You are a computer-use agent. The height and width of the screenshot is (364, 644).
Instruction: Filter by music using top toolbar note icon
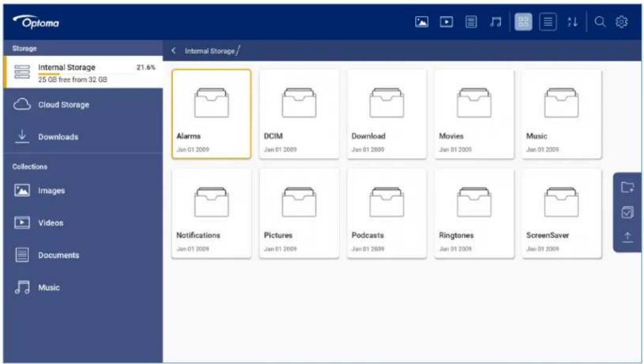click(x=495, y=22)
